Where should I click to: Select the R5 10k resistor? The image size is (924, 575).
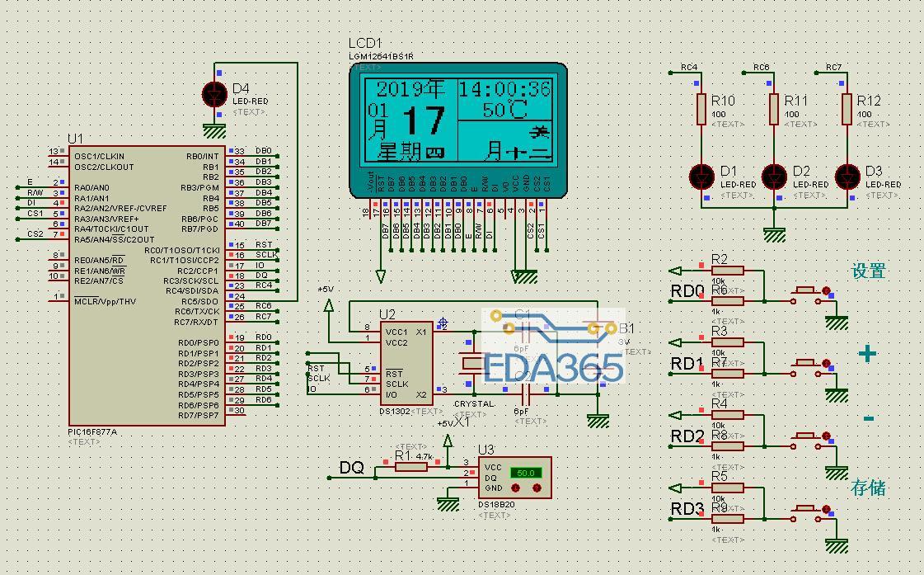coord(728,488)
